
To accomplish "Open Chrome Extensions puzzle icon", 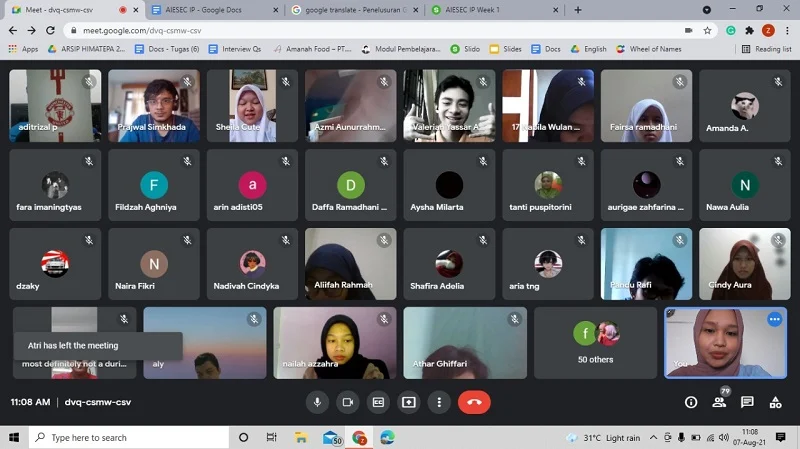I will [x=749, y=30].
